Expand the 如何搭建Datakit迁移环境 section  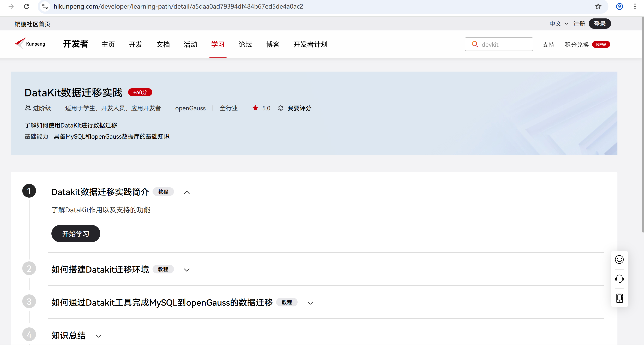[187, 270]
